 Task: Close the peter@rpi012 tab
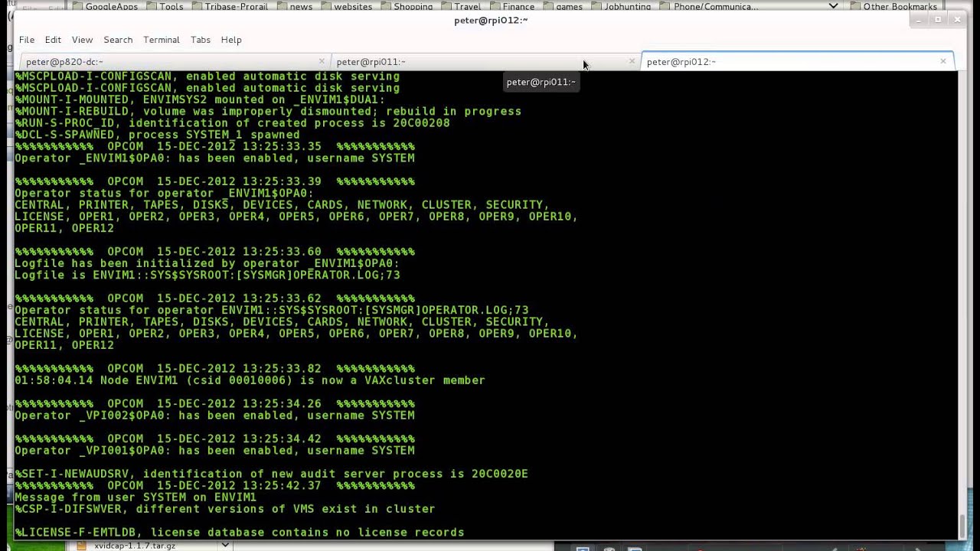tap(943, 61)
